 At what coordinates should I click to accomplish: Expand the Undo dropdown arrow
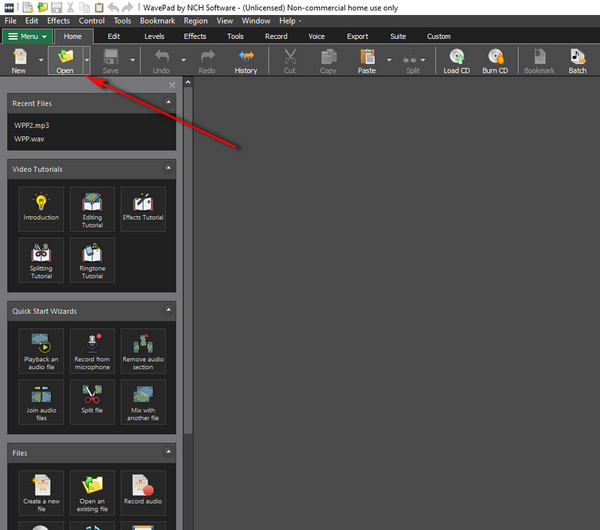coord(183,60)
